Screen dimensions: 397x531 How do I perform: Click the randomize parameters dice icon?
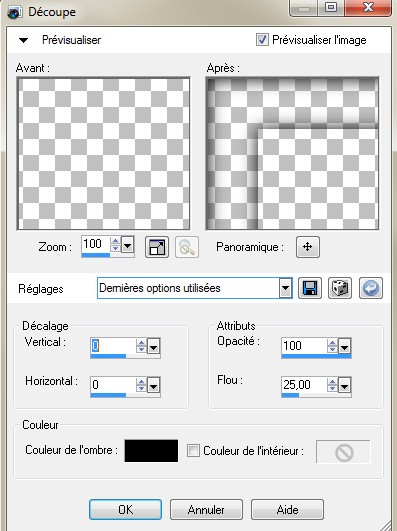pos(340,288)
